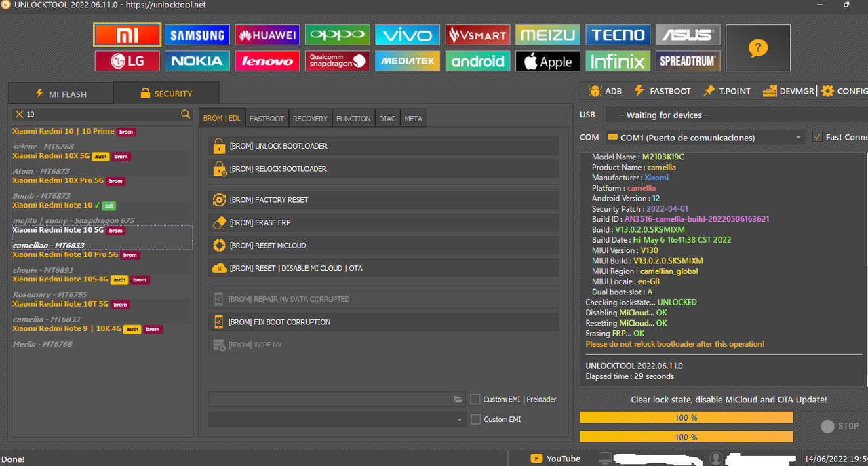This screenshot has height=466, width=868.
Task: Select the LG brand icon
Action: [127, 61]
